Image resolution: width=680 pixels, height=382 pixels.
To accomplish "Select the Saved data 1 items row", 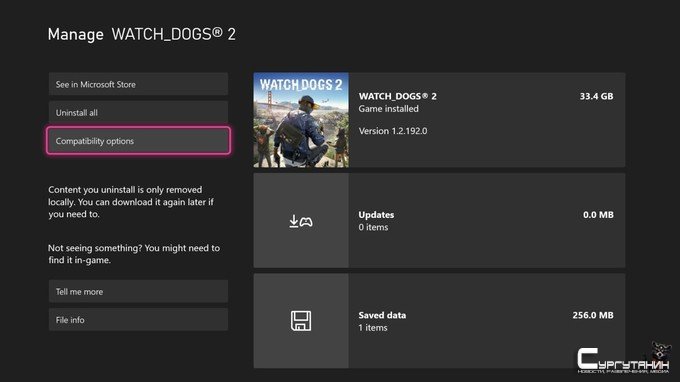I will 439,321.
